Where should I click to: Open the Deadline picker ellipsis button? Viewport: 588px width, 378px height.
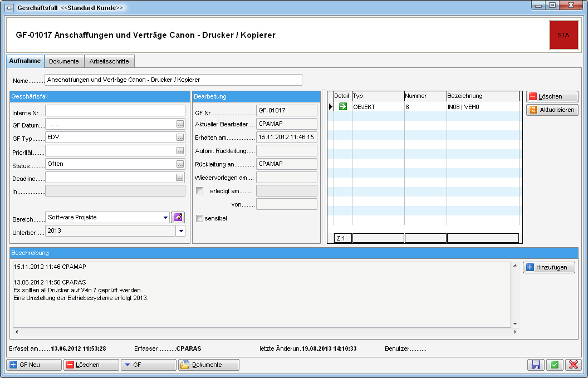pyautogui.click(x=180, y=178)
